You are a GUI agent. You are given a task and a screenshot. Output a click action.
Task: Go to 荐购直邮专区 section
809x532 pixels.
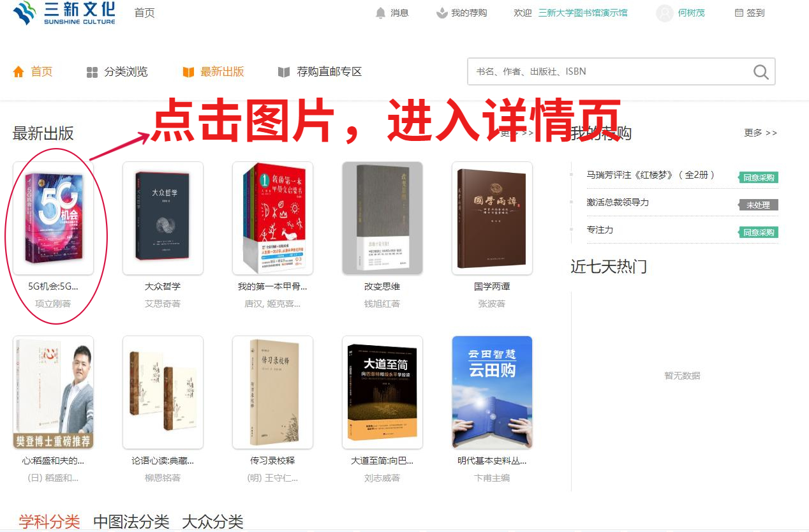320,71
